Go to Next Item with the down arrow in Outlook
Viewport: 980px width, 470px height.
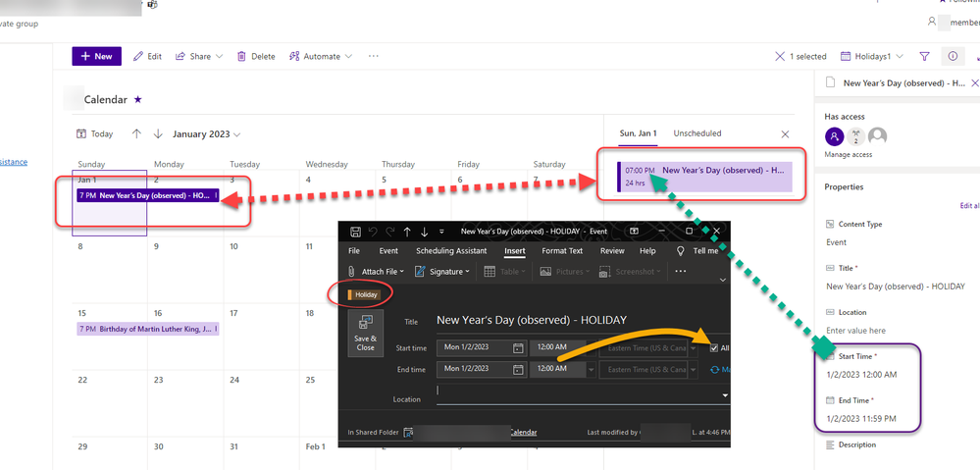click(x=425, y=232)
